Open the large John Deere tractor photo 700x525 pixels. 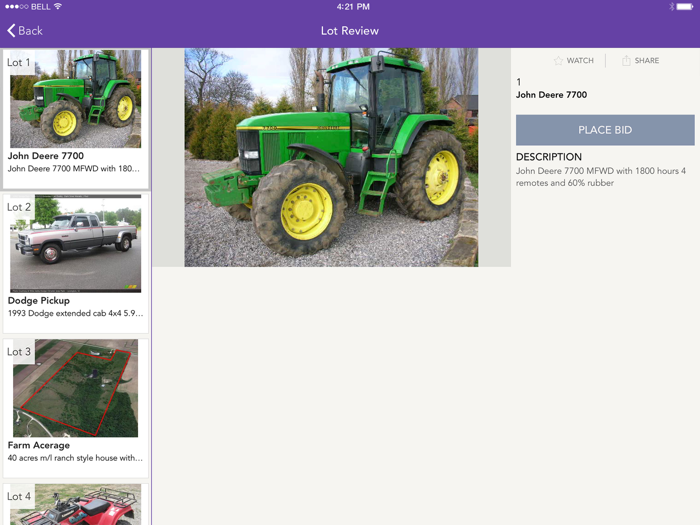click(x=331, y=157)
